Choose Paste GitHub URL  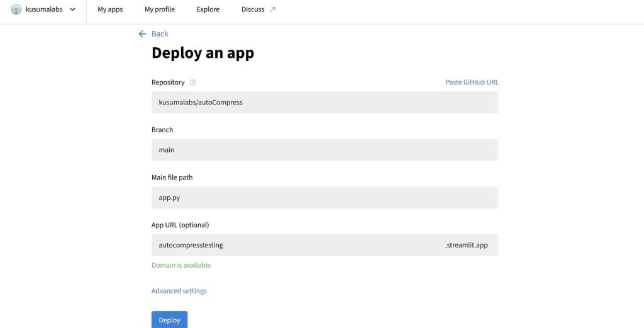(x=472, y=82)
